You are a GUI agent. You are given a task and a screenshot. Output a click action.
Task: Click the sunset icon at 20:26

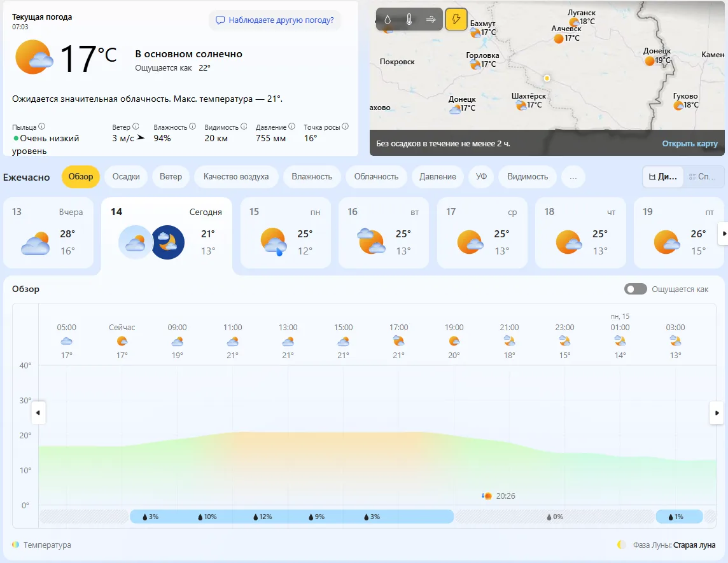coord(487,496)
